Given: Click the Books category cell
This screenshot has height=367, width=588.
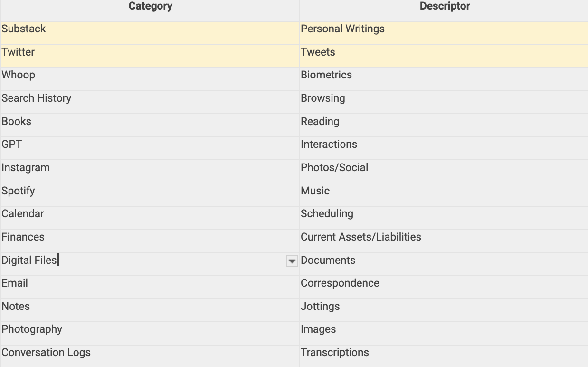Looking at the screenshot, I should tap(17, 122).
